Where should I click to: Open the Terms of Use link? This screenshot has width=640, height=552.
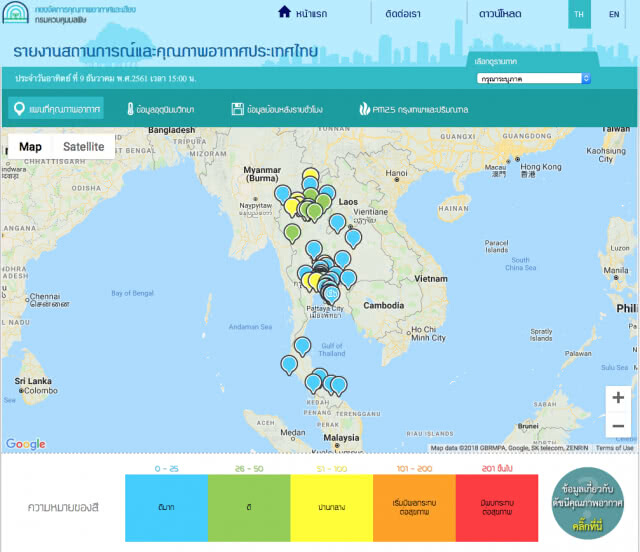pos(614,448)
